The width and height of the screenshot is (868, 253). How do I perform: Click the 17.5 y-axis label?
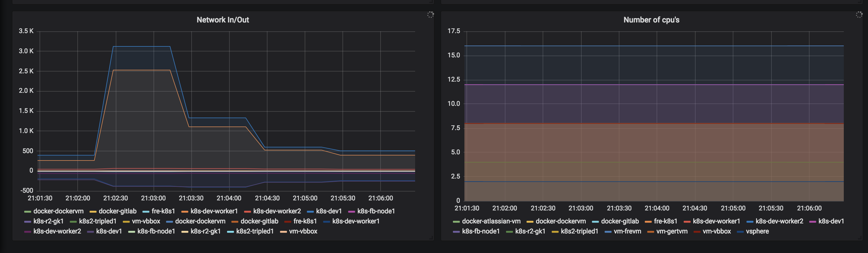(453, 31)
